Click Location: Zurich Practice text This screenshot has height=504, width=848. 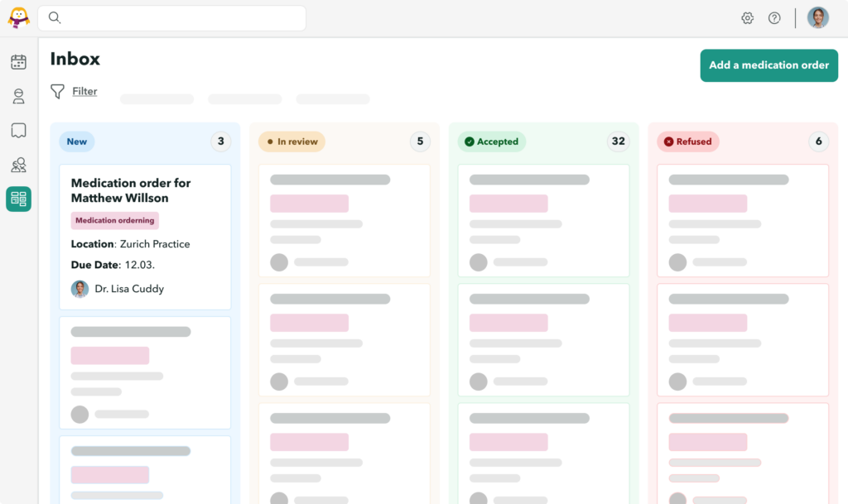[x=130, y=244]
